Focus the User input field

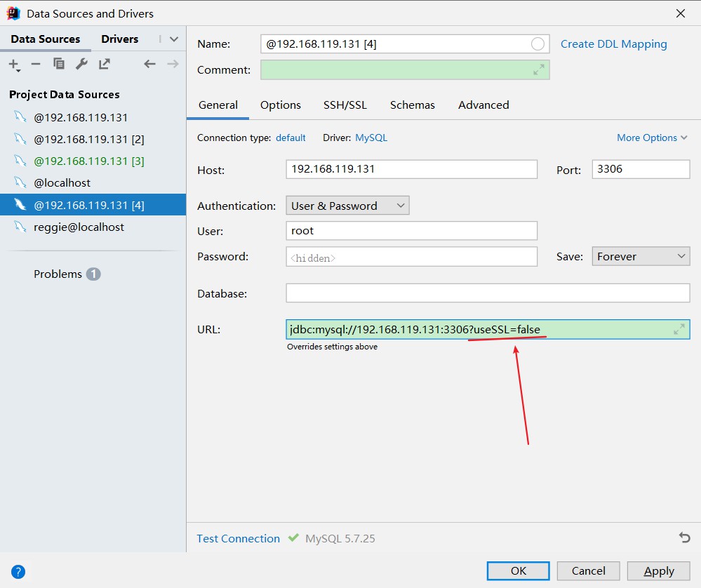[x=411, y=231]
